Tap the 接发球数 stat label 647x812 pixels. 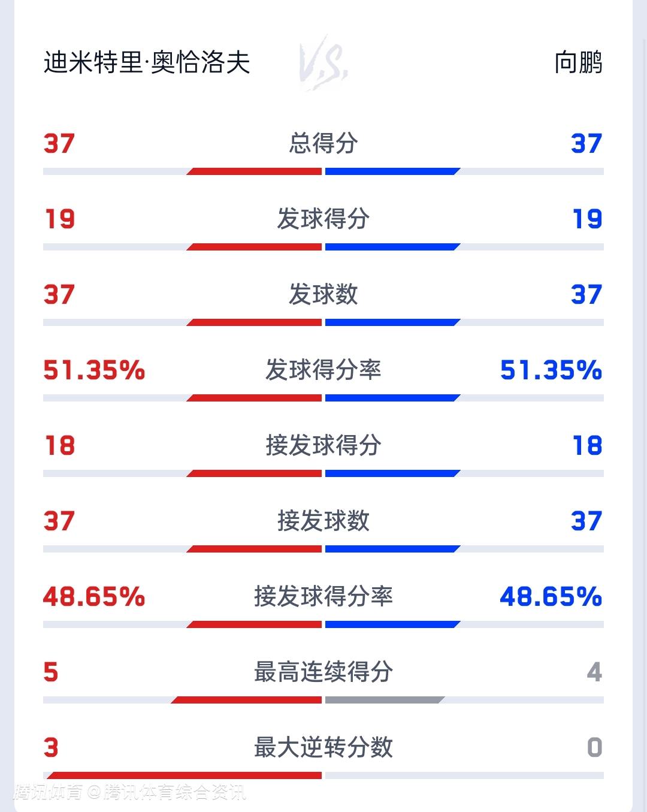point(323,521)
